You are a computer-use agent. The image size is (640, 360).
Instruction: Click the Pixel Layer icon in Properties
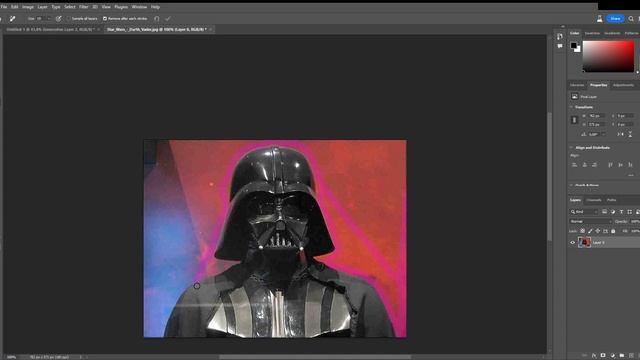click(x=574, y=96)
